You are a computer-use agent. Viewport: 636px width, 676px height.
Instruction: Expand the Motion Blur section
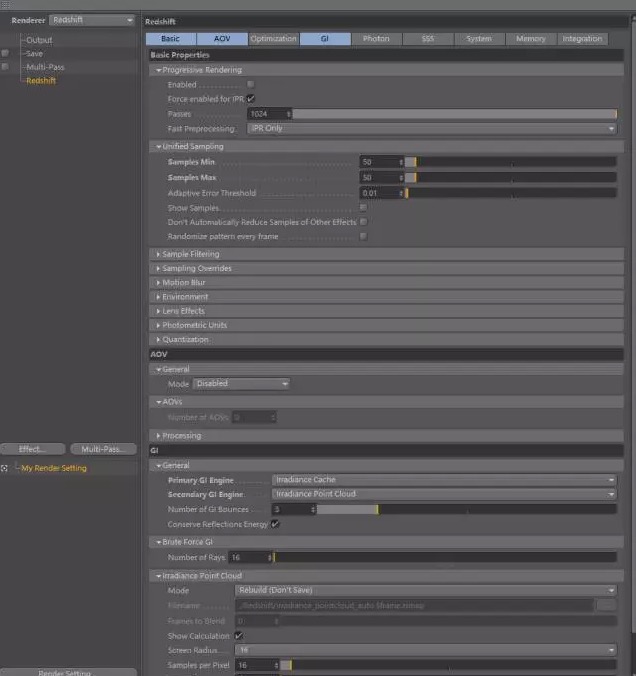click(x=183, y=283)
